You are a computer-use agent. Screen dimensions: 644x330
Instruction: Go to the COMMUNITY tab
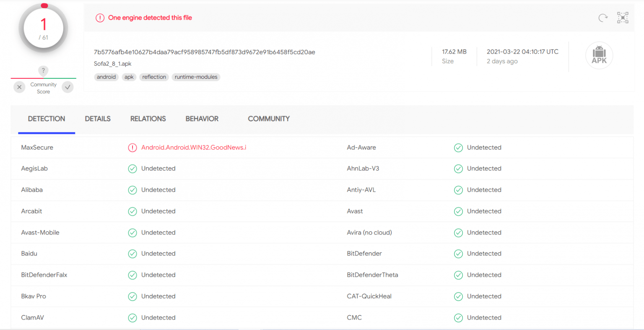[x=269, y=119]
